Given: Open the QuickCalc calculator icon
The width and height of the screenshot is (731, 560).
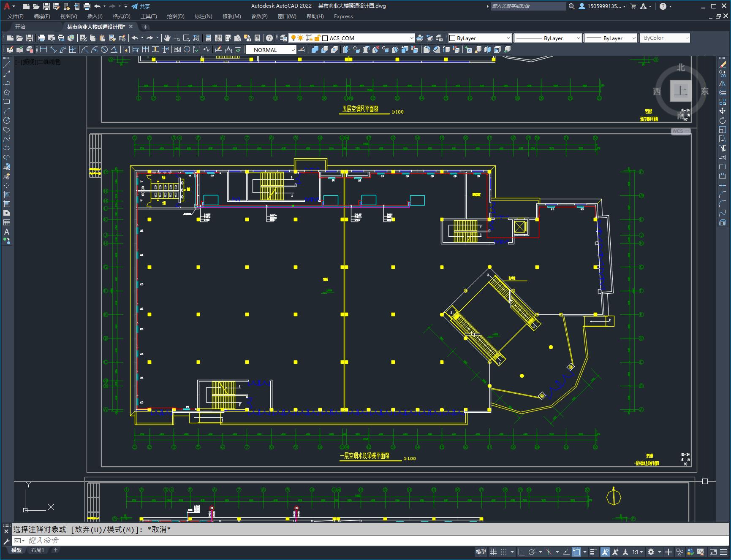Looking at the screenshot, I should (x=257, y=38).
